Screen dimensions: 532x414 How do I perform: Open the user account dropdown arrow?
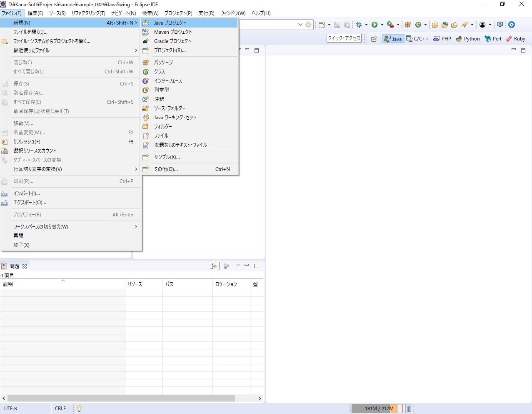(490, 25)
